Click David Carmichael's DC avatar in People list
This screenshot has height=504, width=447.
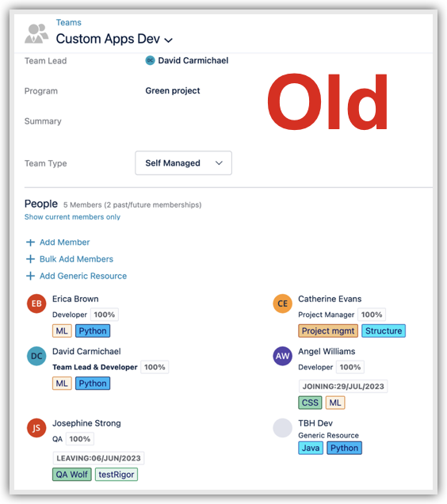click(36, 356)
